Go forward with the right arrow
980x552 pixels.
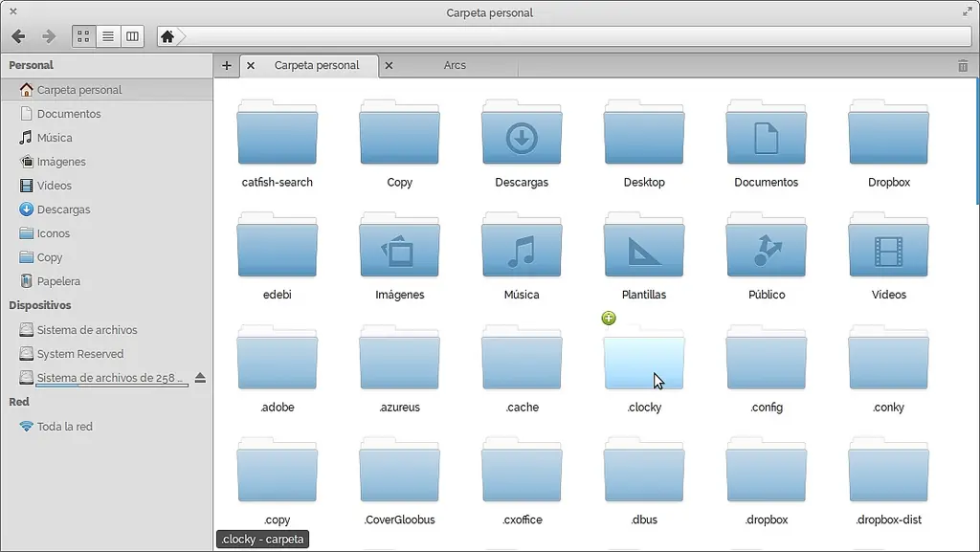point(49,37)
